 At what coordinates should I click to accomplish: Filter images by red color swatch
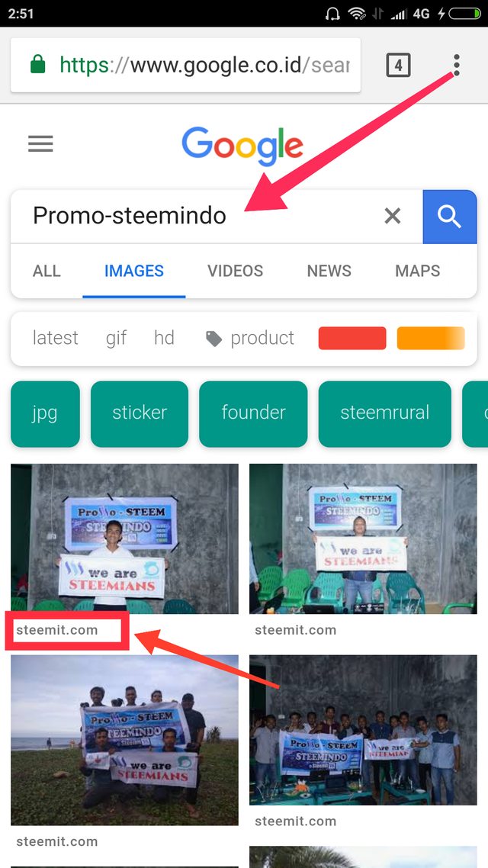click(x=352, y=338)
